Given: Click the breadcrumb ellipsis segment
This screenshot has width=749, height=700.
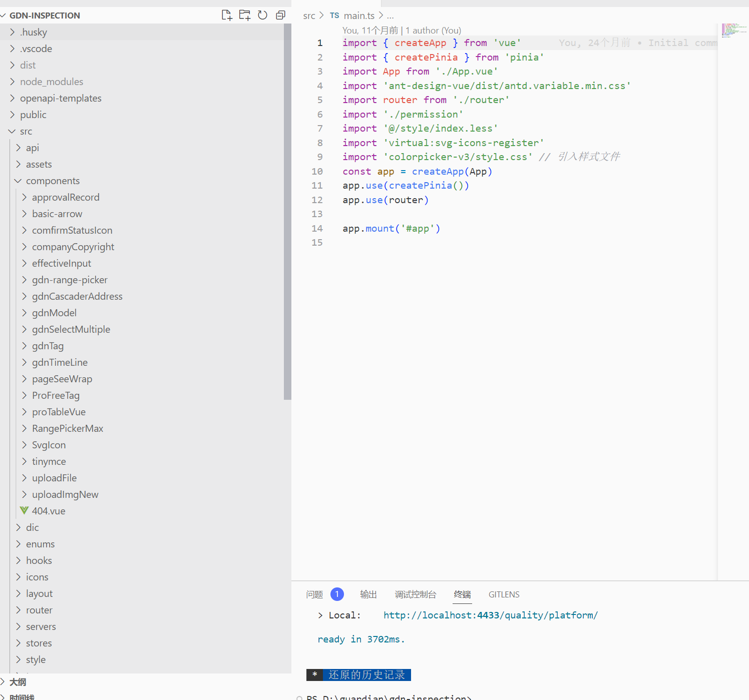Looking at the screenshot, I should [x=391, y=16].
